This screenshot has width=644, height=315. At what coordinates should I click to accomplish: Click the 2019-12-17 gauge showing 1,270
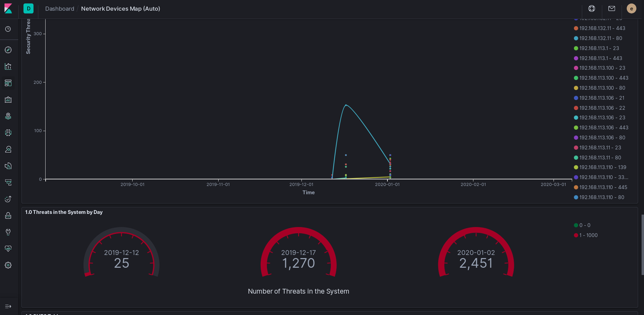299,253
